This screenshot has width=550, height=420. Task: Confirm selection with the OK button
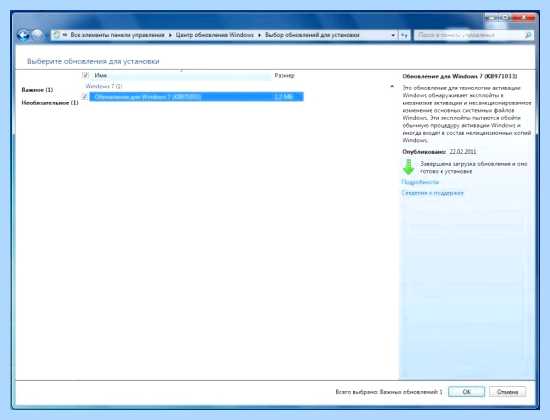pyautogui.click(x=466, y=392)
